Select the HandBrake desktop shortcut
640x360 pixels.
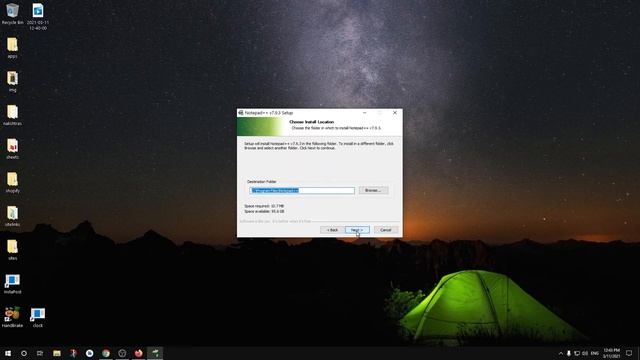coord(12,317)
